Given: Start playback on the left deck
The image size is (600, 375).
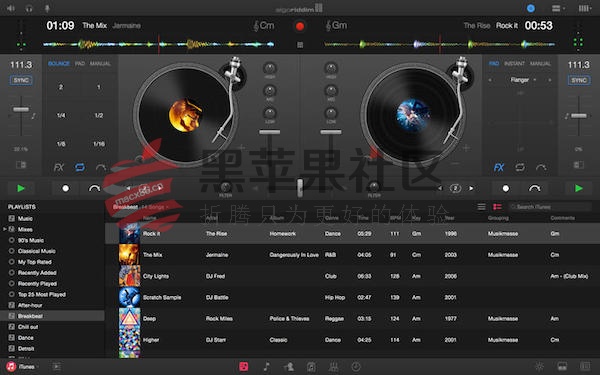Looking at the screenshot, I should tap(21, 188).
